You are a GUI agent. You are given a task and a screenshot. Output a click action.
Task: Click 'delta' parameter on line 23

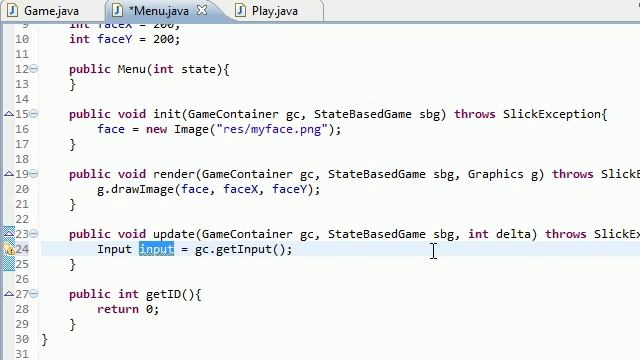coord(513,234)
